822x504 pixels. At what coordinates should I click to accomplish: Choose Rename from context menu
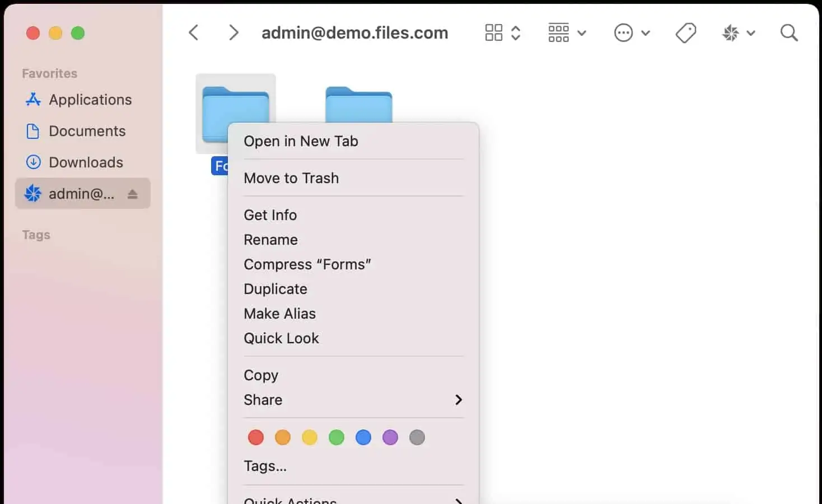[353, 240]
